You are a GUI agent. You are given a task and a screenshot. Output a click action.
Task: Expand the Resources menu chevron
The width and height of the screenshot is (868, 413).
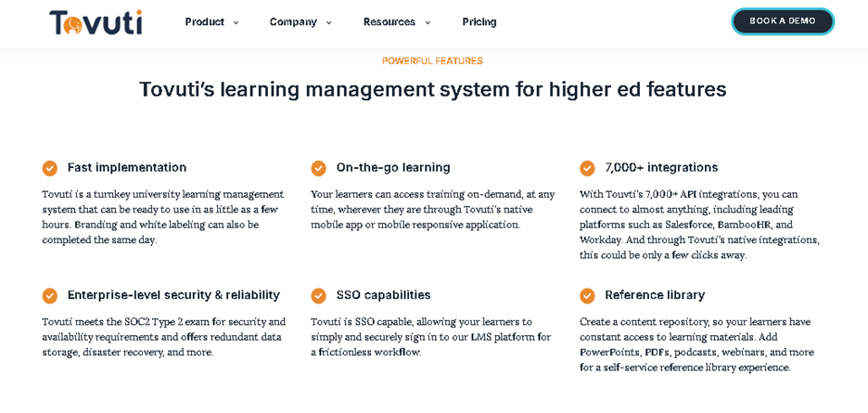(428, 22)
